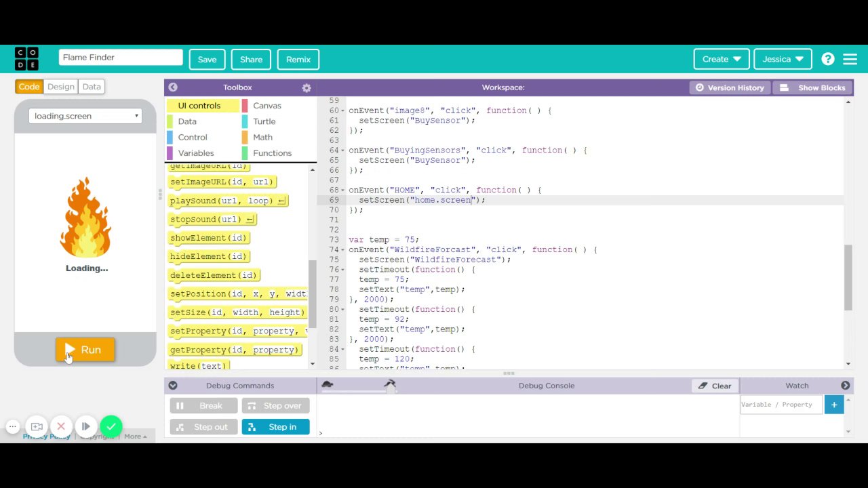The width and height of the screenshot is (868, 488).
Task: Click the Step over debug button
Action: coord(275,405)
